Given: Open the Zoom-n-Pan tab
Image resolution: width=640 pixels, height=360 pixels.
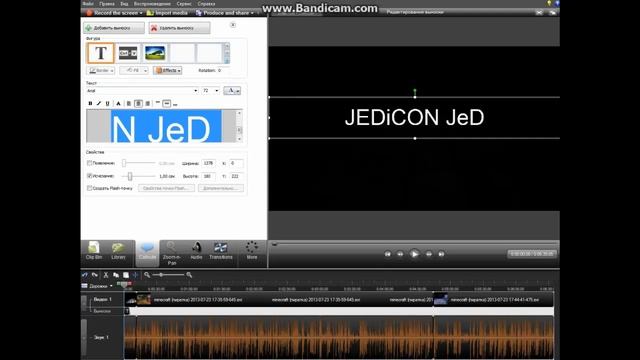Looking at the screenshot, I should point(172,253).
